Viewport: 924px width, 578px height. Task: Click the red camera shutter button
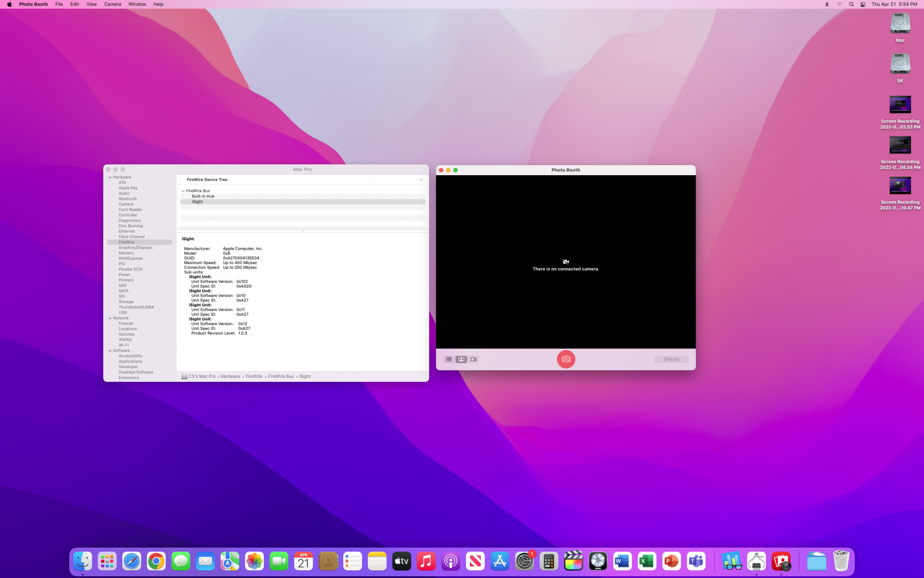pos(565,359)
